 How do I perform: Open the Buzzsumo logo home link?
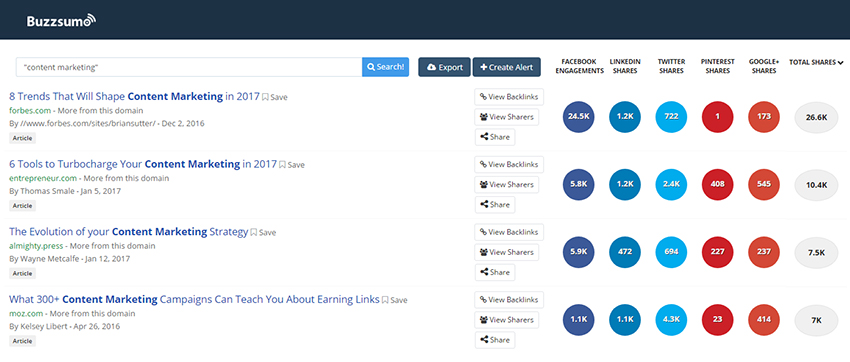(x=61, y=21)
